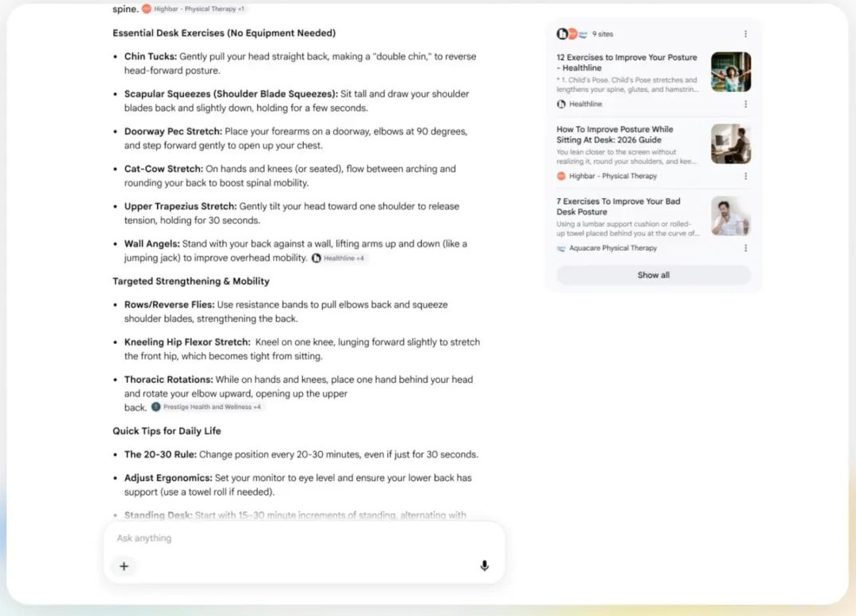
Task: Click the 'Chin Tucks:' bullet text
Action: (x=151, y=56)
